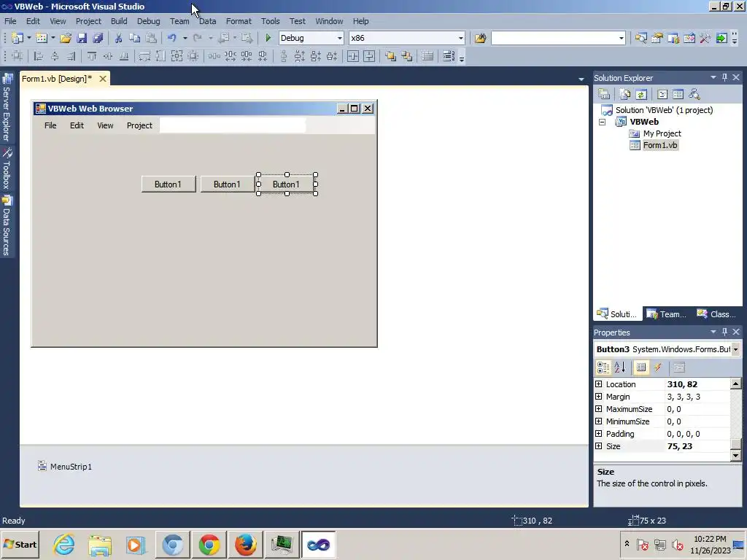The width and height of the screenshot is (747, 560).
Task: Open the Toolbox side tab
Action: 7,168
